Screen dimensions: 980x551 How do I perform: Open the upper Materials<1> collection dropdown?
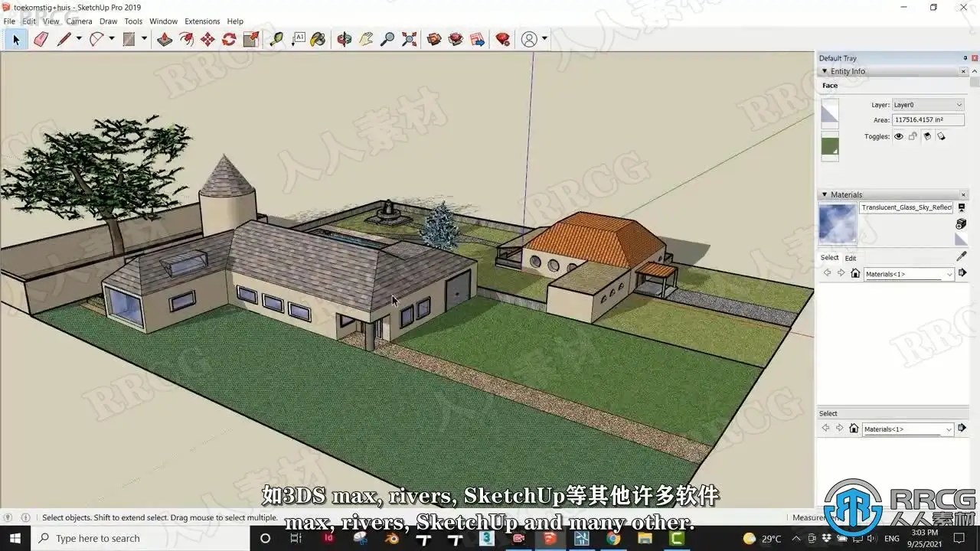coord(909,274)
